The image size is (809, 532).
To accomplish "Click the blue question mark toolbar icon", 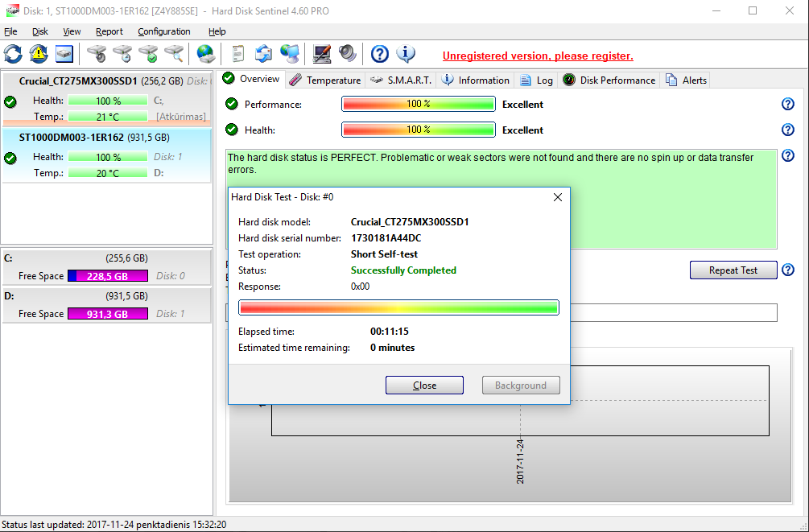I will 380,54.
